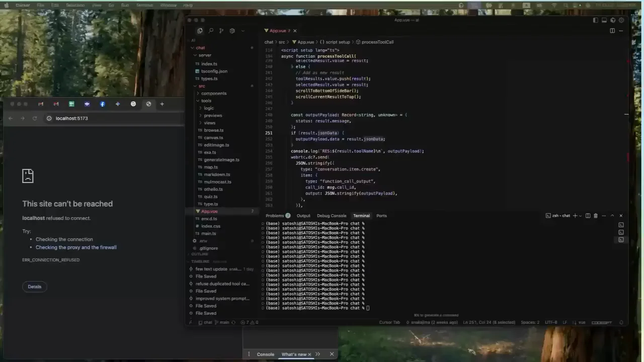
Task: Open the Explorer view icon in Cursor
Action: [200, 31]
